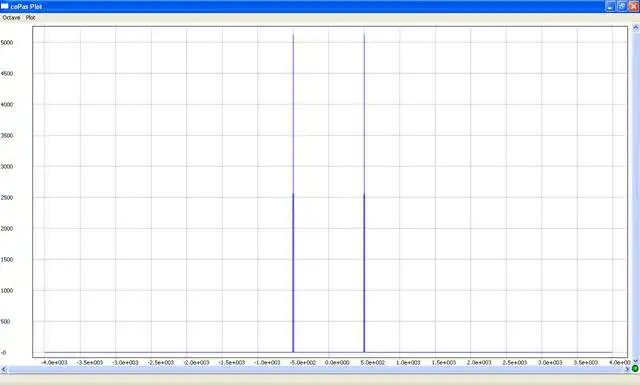Click the vertical scrollbar track
This screenshot has height=385, width=640.
(636, 195)
